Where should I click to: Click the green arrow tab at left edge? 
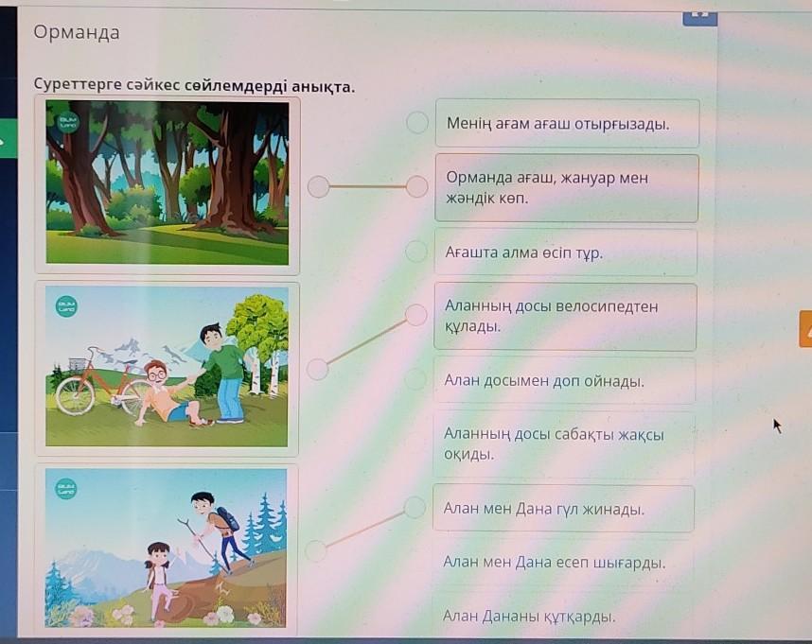point(9,139)
